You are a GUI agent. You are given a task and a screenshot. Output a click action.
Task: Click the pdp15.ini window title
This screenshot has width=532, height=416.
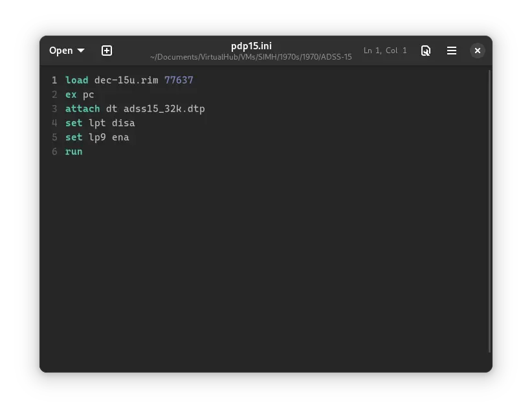(251, 46)
